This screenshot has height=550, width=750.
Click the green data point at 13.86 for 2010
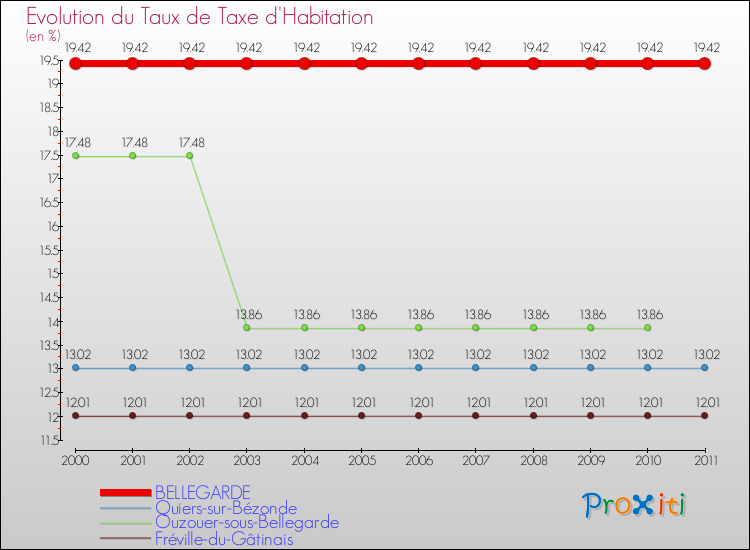tap(647, 328)
